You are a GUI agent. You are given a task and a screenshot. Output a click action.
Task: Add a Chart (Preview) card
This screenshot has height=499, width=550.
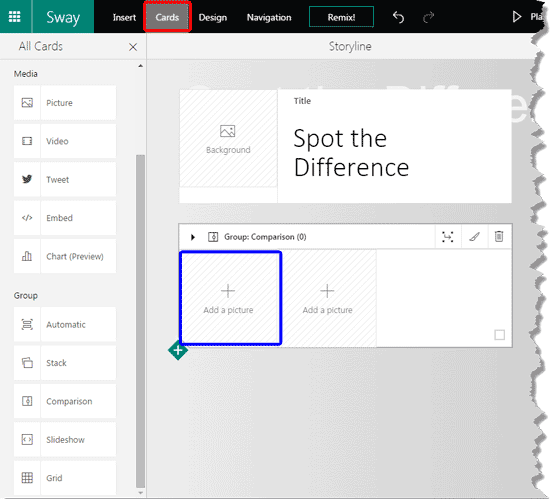click(x=65, y=256)
